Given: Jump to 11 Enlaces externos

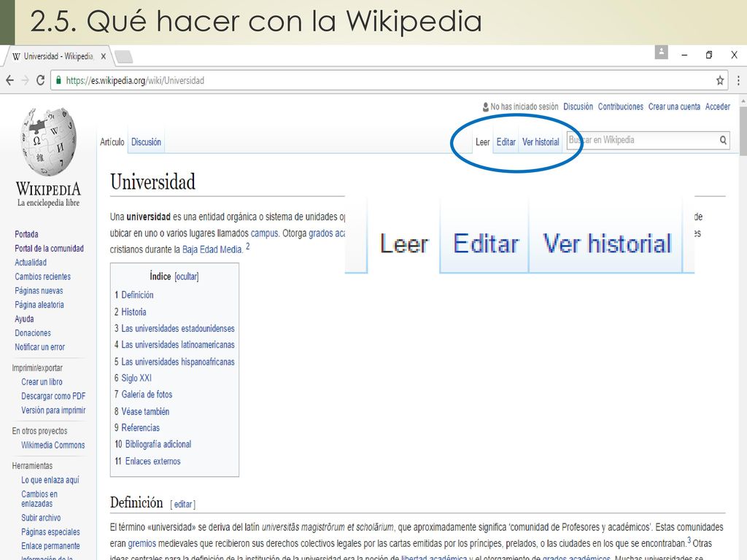Looking at the screenshot, I should pos(147,462).
